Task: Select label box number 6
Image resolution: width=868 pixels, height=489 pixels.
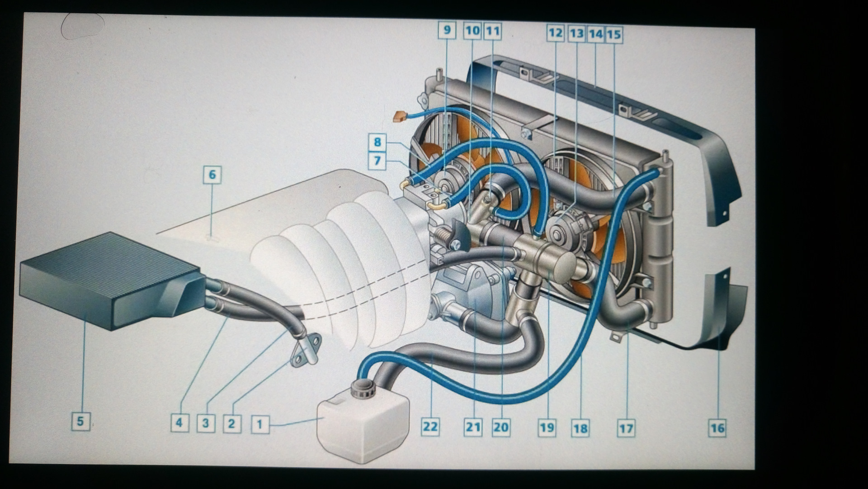Action: 212,175
